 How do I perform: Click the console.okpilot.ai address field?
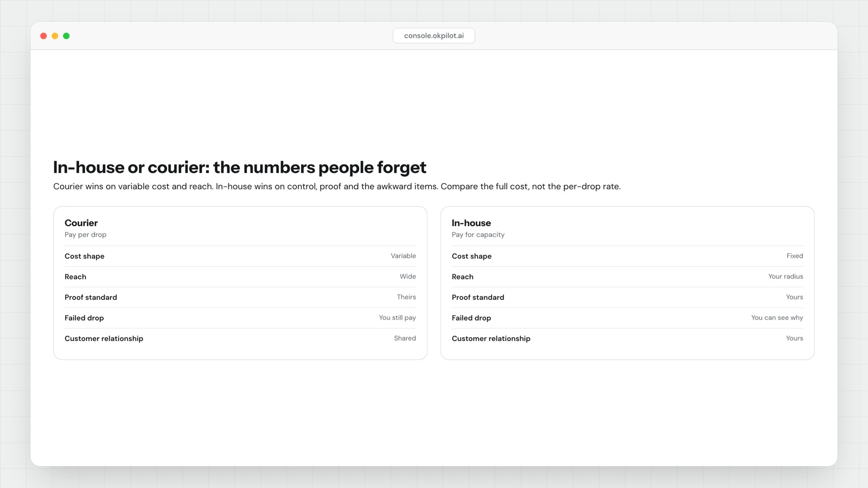433,36
